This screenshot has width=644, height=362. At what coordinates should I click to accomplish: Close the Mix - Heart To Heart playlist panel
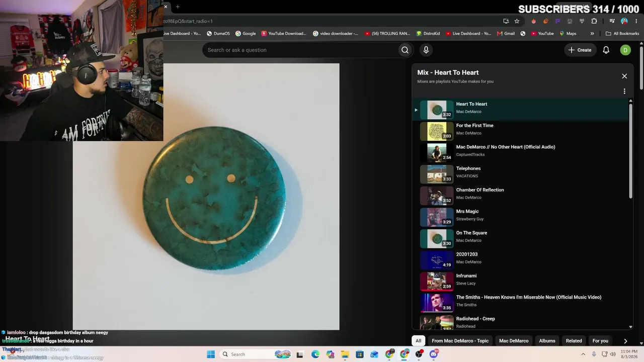(x=624, y=76)
